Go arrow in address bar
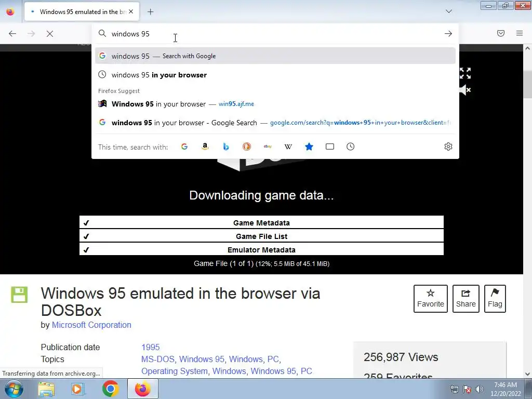Image resolution: width=532 pixels, height=399 pixels. click(x=448, y=34)
